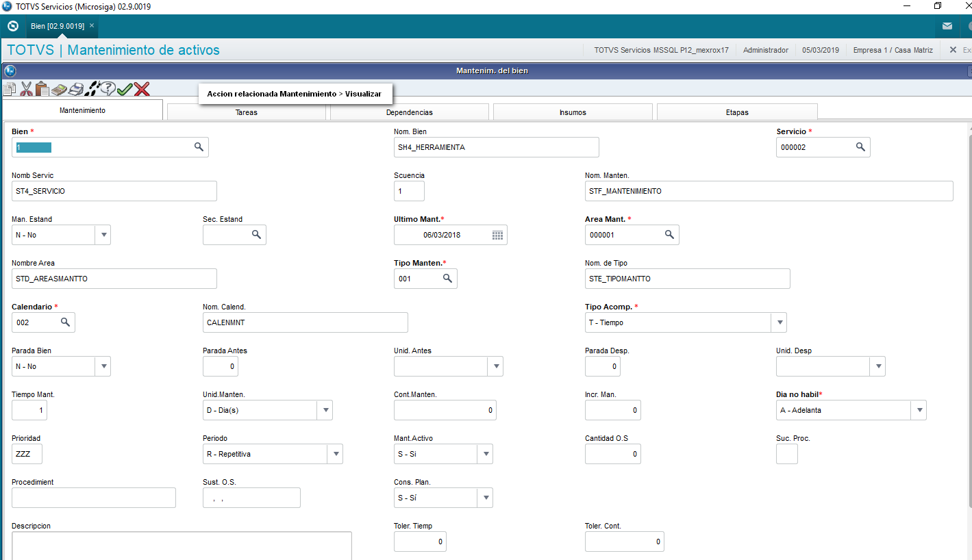
Task: Click the Mantenim. del bien window icon
Action: 10,71
